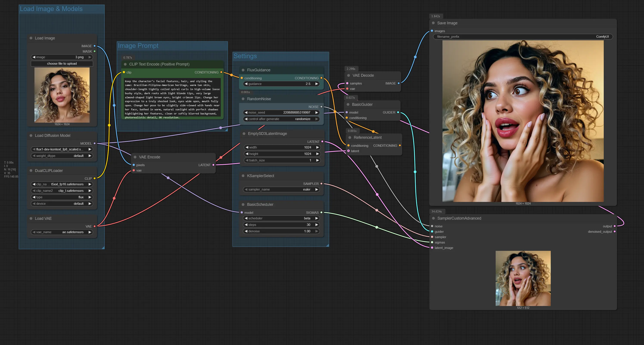Click the MODEL output socket on Load Diffusion Model
The image size is (644, 345).
pyautogui.click(x=95, y=143)
